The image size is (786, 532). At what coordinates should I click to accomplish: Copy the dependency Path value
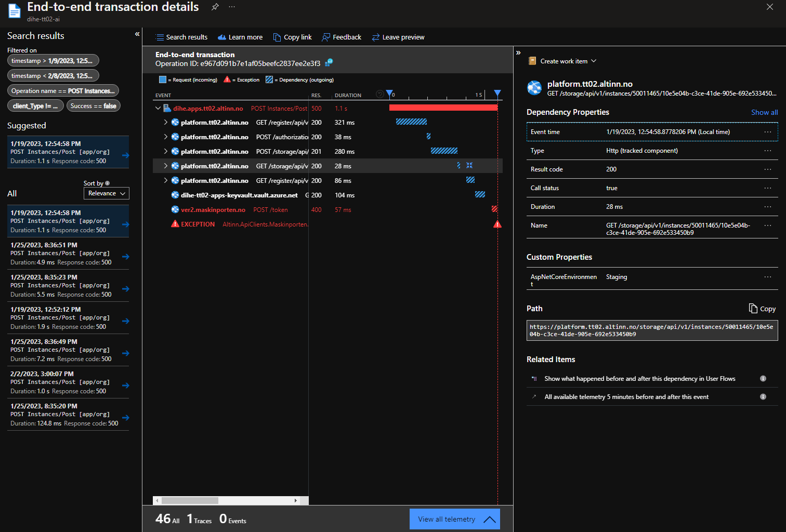pos(762,309)
